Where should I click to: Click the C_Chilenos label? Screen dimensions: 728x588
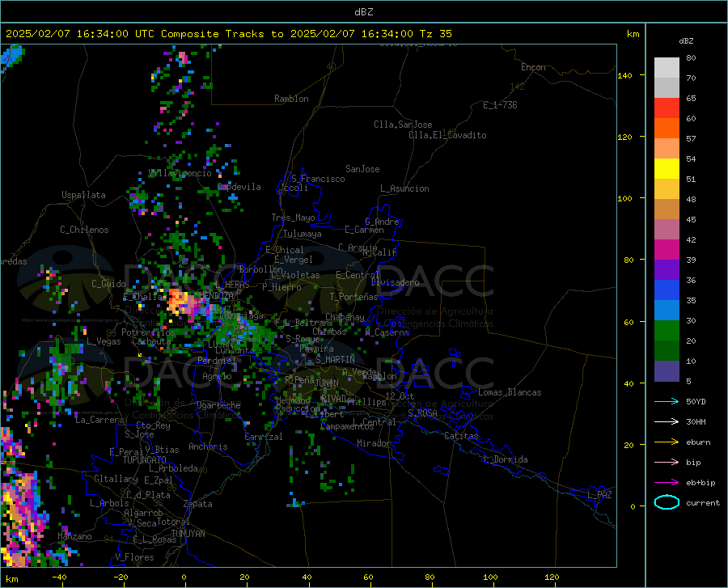84,230
